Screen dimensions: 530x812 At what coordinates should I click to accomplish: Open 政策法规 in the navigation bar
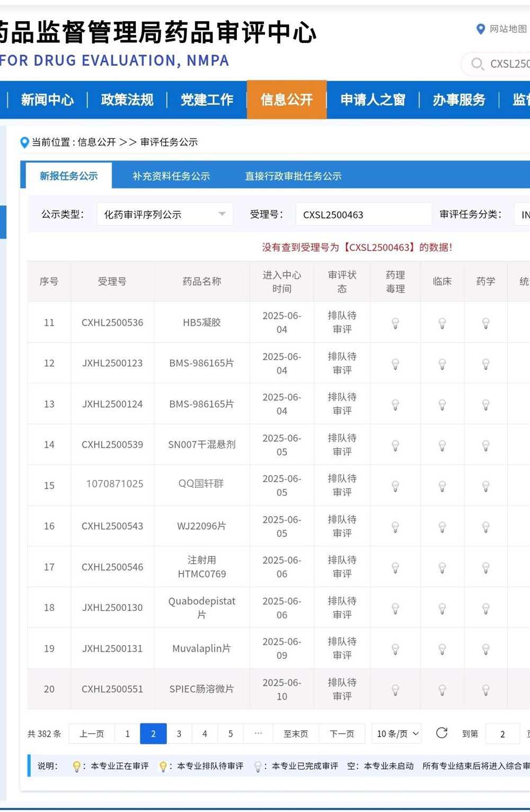click(127, 100)
